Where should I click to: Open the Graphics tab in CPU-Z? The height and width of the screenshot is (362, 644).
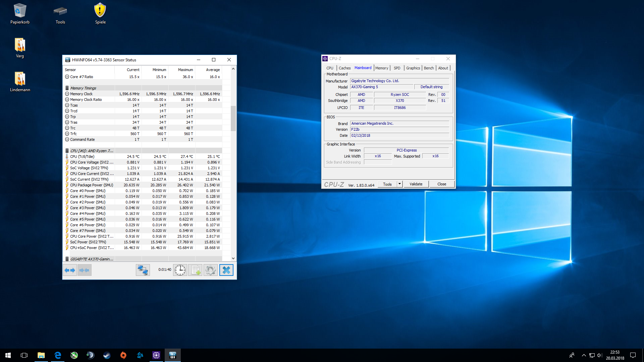(x=413, y=68)
